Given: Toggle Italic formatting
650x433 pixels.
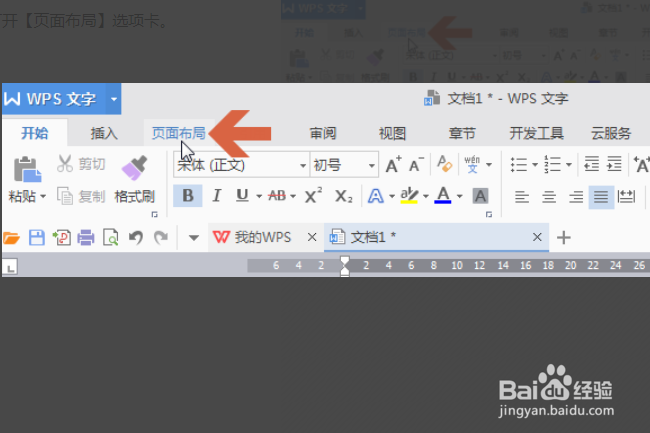Looking at the screenshot, I should pos(216,196).
